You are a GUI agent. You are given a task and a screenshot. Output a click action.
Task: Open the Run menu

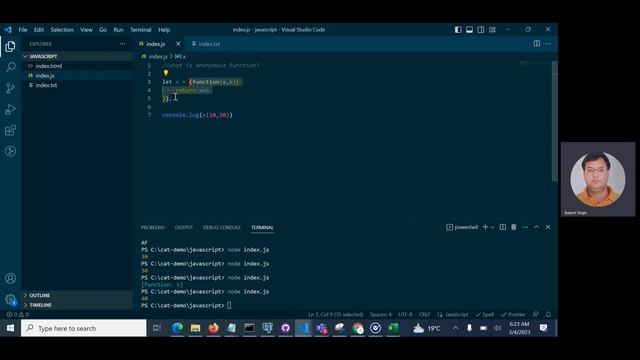pos(118,30)
